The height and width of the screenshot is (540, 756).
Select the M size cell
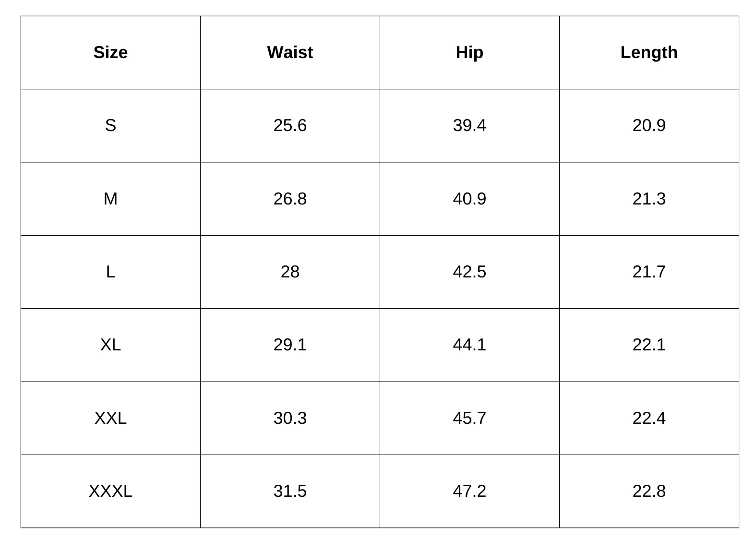pyautogui.click(x=110, y=199)
